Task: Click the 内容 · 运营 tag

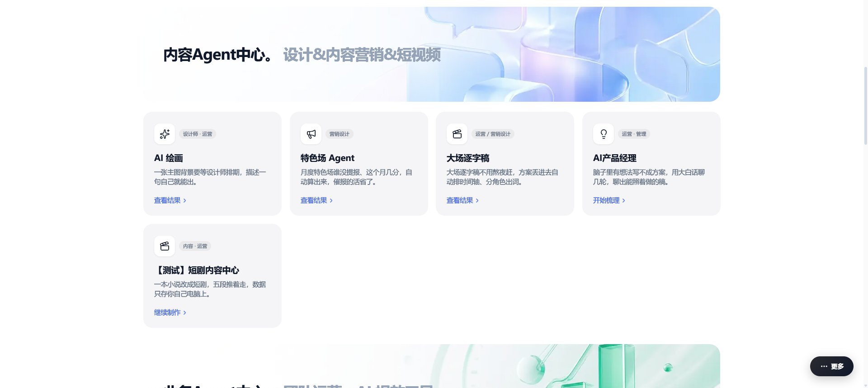Action: (x=195, y=246)
